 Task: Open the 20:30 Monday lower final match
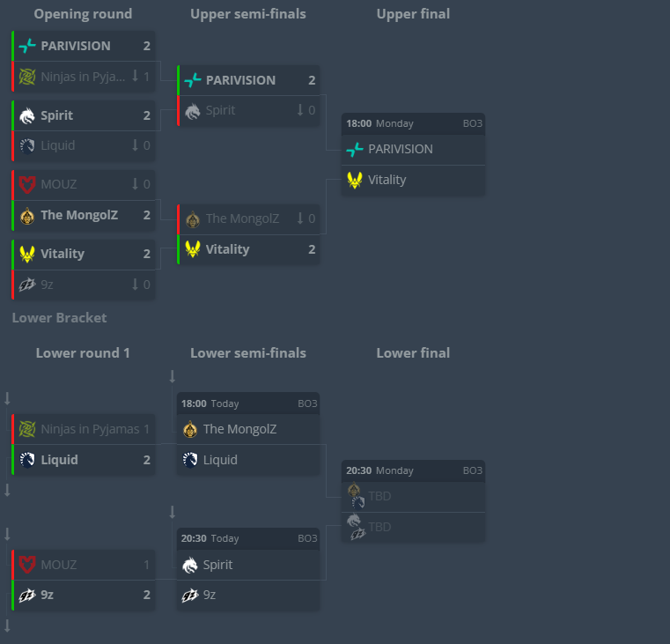(x=413, y=502)
